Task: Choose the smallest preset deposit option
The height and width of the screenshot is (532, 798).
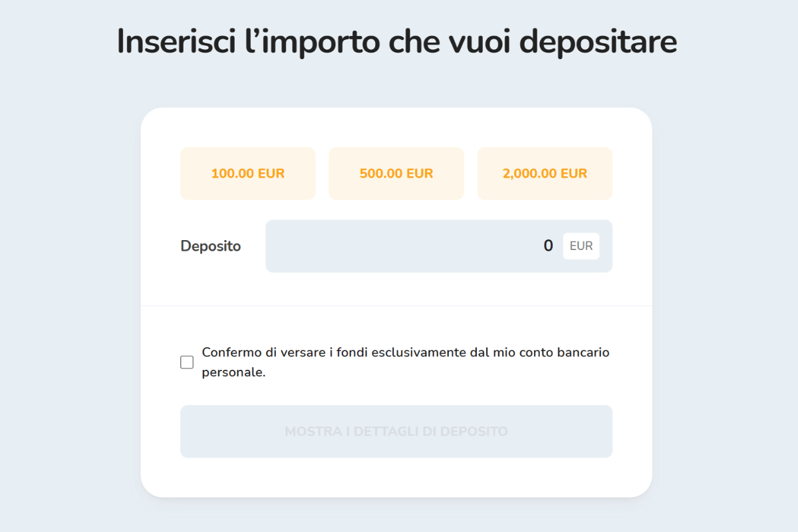Action: [x=247, y=173]
